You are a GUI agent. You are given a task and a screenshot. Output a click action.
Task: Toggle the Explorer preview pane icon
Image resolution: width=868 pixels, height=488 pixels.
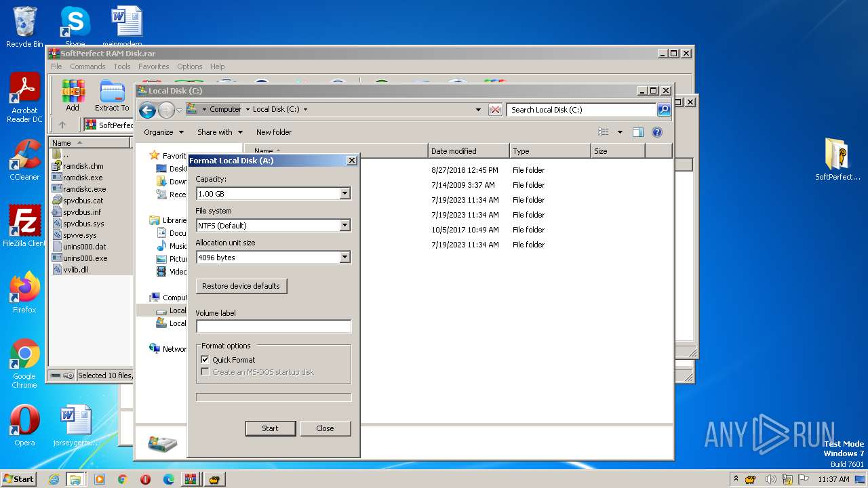(x=637, y=132)
